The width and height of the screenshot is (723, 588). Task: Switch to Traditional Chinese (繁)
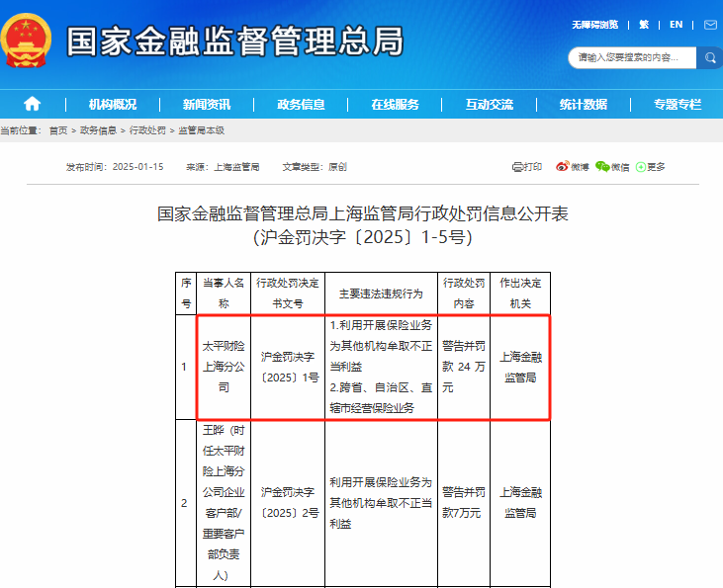644,25
